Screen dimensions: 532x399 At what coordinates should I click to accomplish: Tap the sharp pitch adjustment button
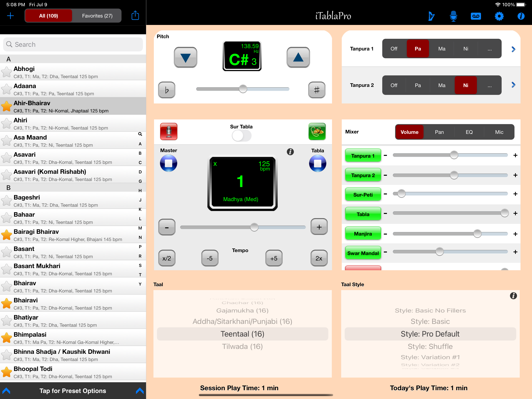click(316, 90)
